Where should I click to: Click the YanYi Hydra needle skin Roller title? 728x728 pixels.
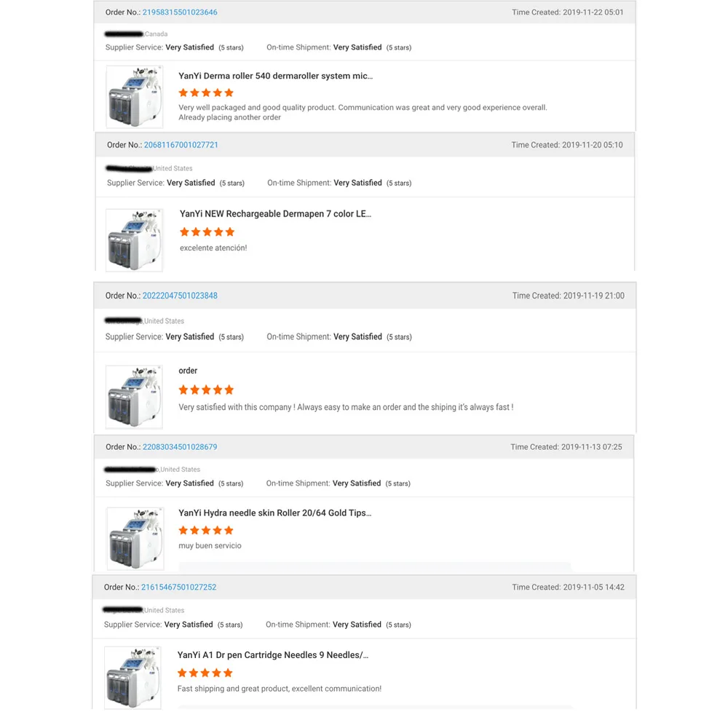(274, 513)
